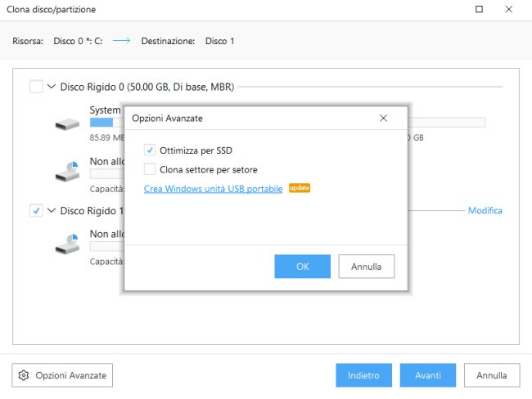Screen dimensions: 532x399
Task: Maximize the Clona disco/partizione window
Action: coord(479,10)
